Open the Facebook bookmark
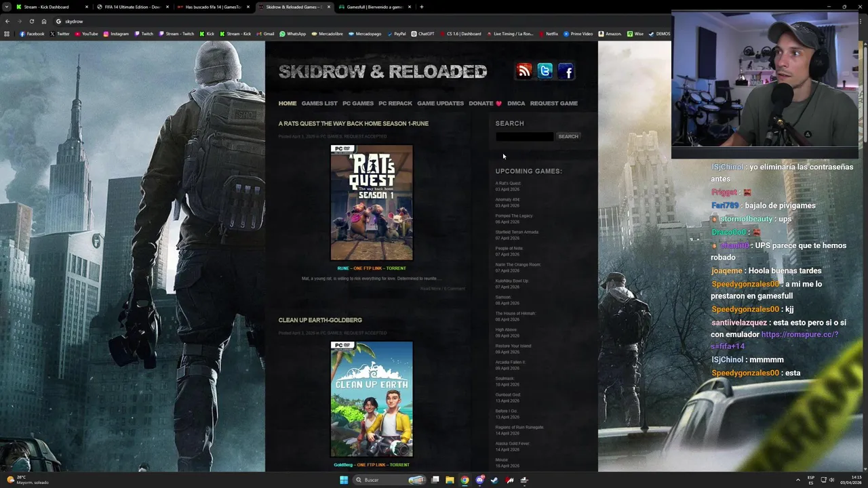This screenshot has width=868, height=488. point(32,34)
